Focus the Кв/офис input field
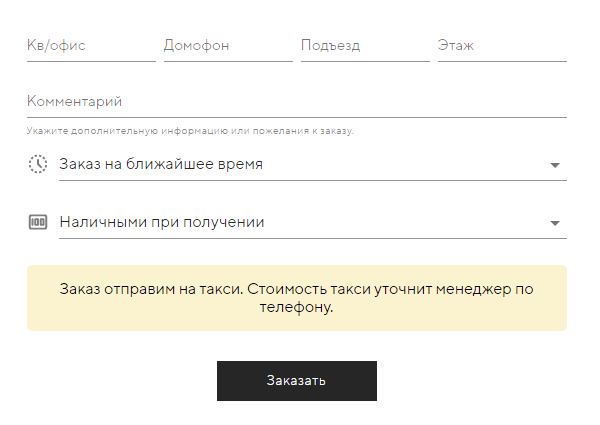Viewport: 600px width, 425px height. click(x=91, y=46)
